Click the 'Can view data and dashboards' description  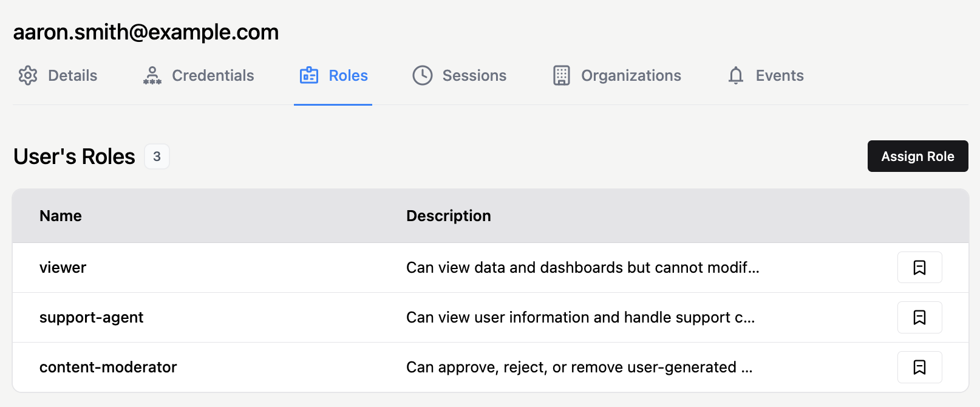pyautogui.click(x=583, y=267)
